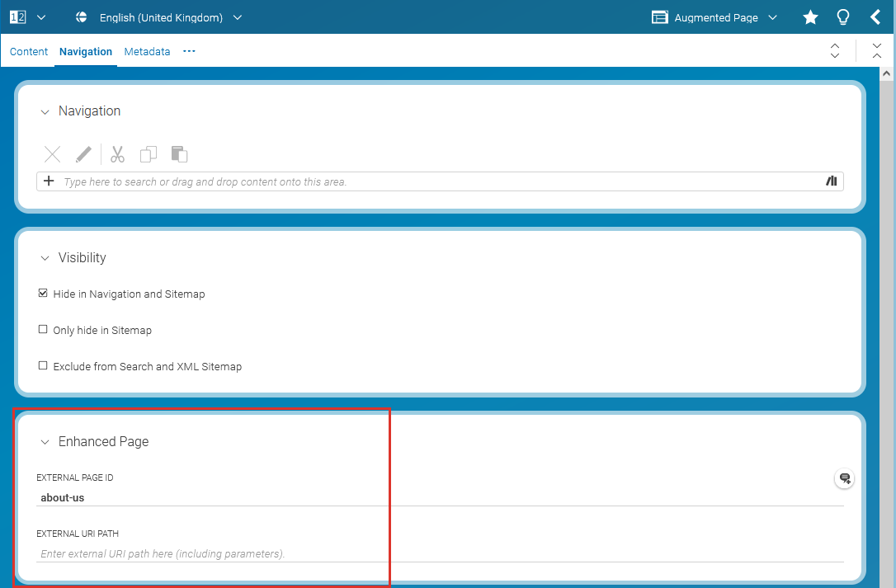
Task: Click the X remove icon in Navigation toolbar
Action: 51,154
